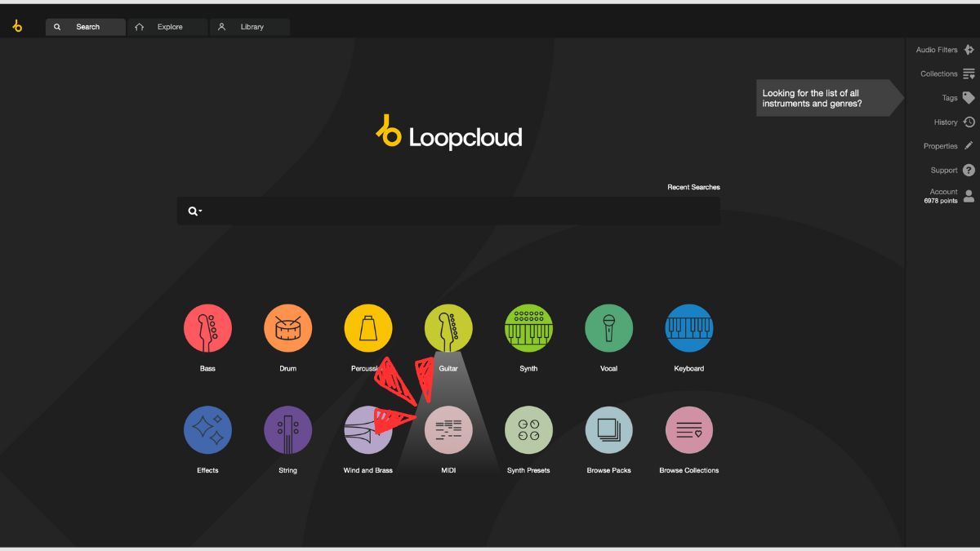Select the Keyboard instrument icon

(688, 327)
